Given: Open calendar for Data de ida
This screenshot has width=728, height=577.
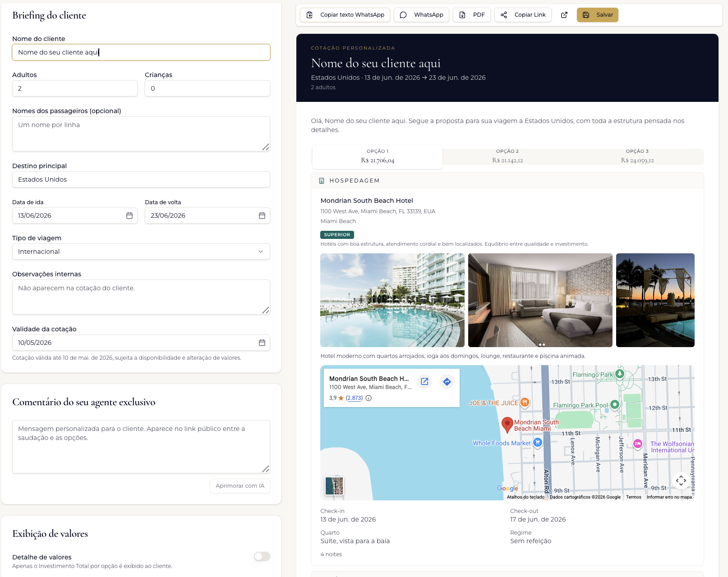Looking at the screenshot, I should point(129,215).
